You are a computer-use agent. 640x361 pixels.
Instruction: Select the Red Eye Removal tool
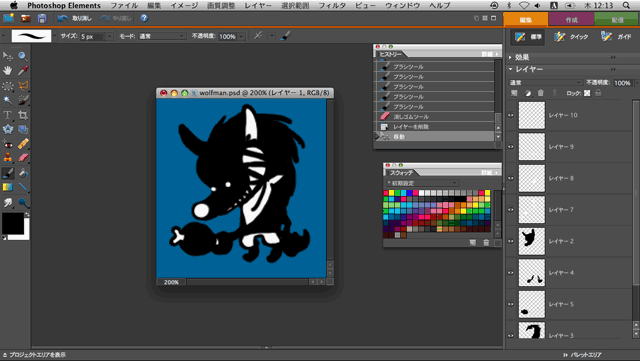[x=7, y=144]
